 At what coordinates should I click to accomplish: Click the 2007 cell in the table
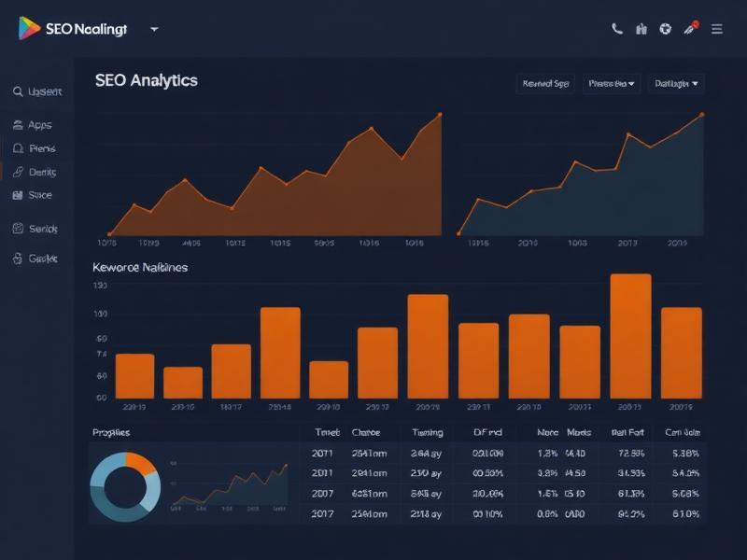click(322, 494)
